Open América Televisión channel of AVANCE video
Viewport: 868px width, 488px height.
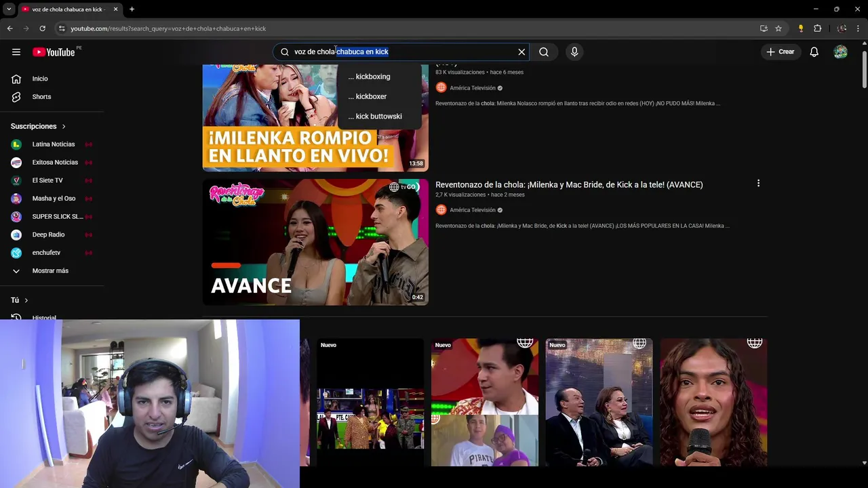coord(473,210)
